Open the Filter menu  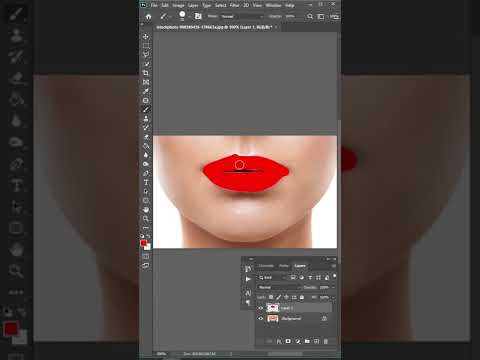click(234, 5)
